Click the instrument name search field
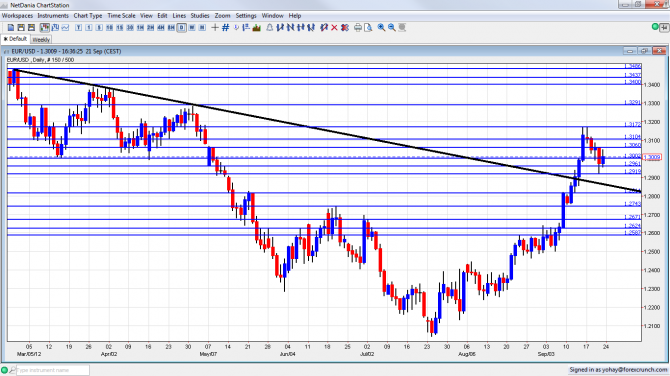The height and width of the screenshot is (376, 670). point(53,370)
